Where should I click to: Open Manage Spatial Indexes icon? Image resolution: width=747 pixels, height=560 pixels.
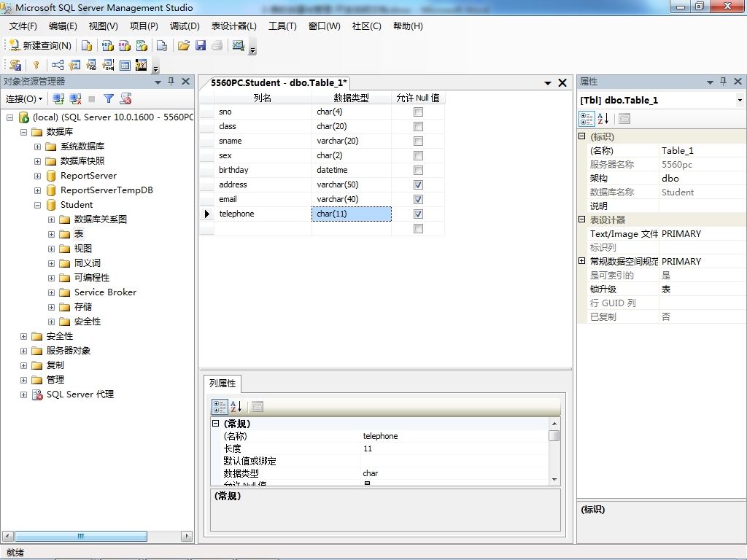pos(142,65)
